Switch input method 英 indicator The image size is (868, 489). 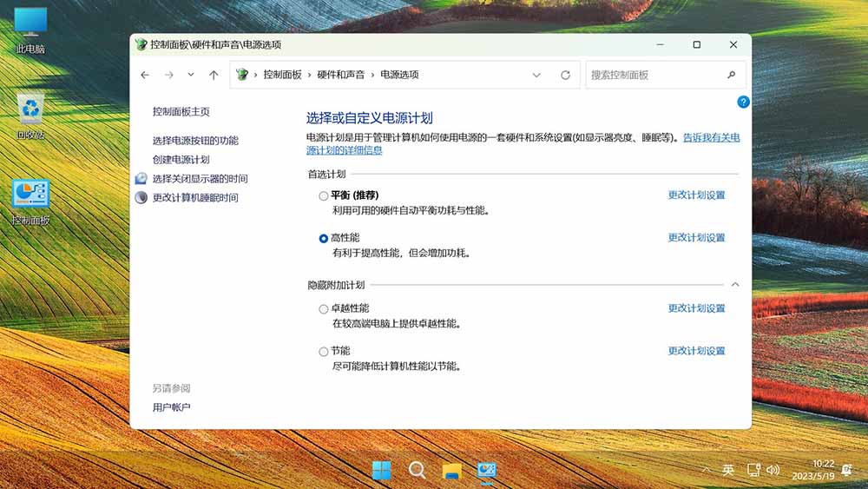click(x=728, y=470)
